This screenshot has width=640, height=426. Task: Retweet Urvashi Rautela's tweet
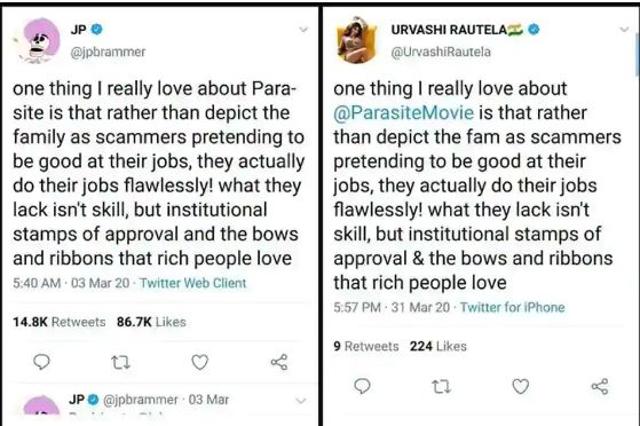441,386
